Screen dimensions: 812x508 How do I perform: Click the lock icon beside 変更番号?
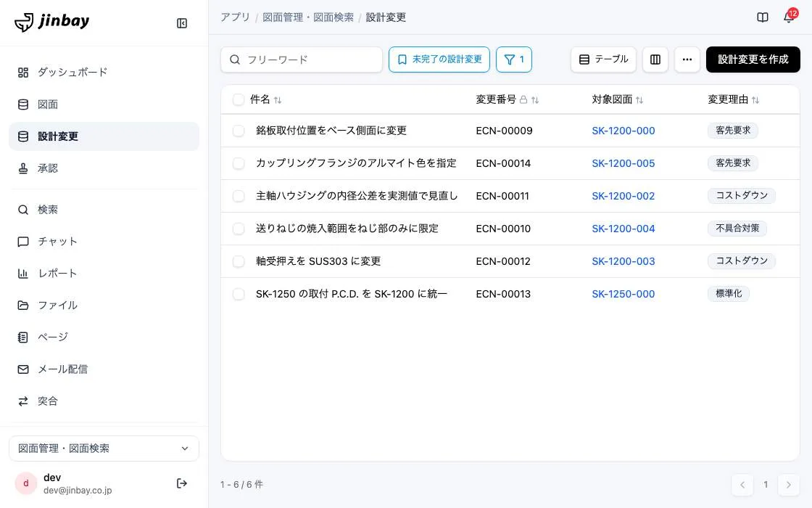coord(523,99)
